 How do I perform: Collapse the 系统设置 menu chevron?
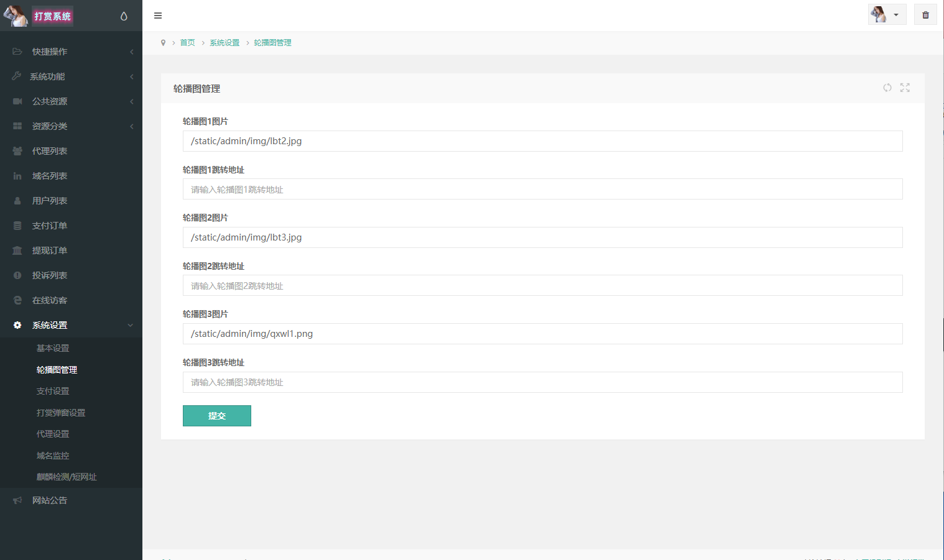click(131, 325)
